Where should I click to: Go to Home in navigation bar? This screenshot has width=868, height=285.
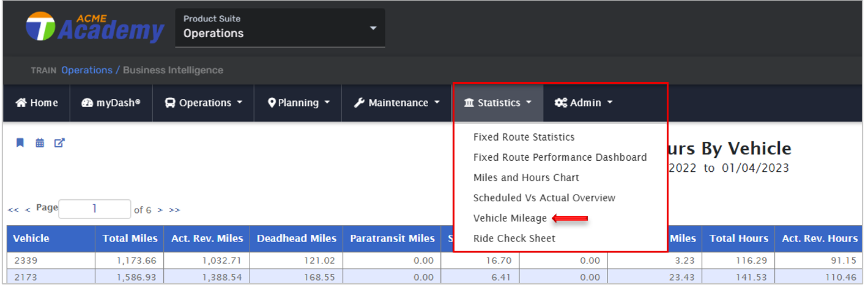click(37, 103)
